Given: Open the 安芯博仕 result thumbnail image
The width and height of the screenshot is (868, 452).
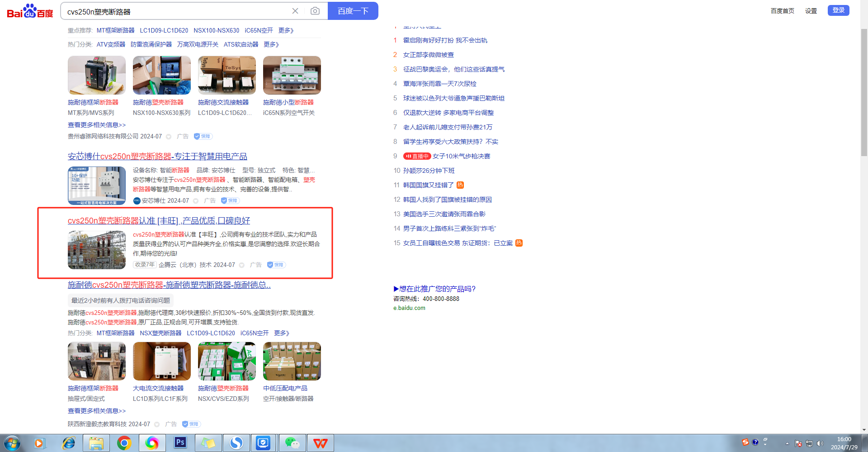Looking at the screenshot, I should (x=97, y=186).
